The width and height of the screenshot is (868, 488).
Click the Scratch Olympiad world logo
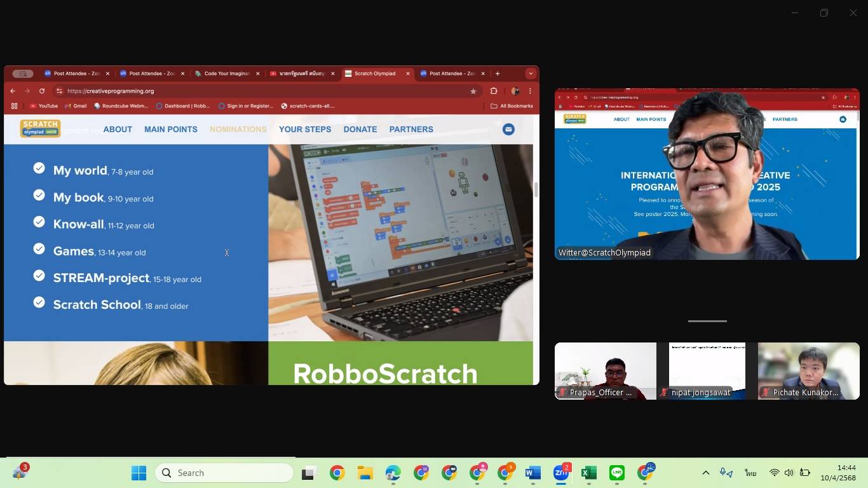tap(40, 128)
